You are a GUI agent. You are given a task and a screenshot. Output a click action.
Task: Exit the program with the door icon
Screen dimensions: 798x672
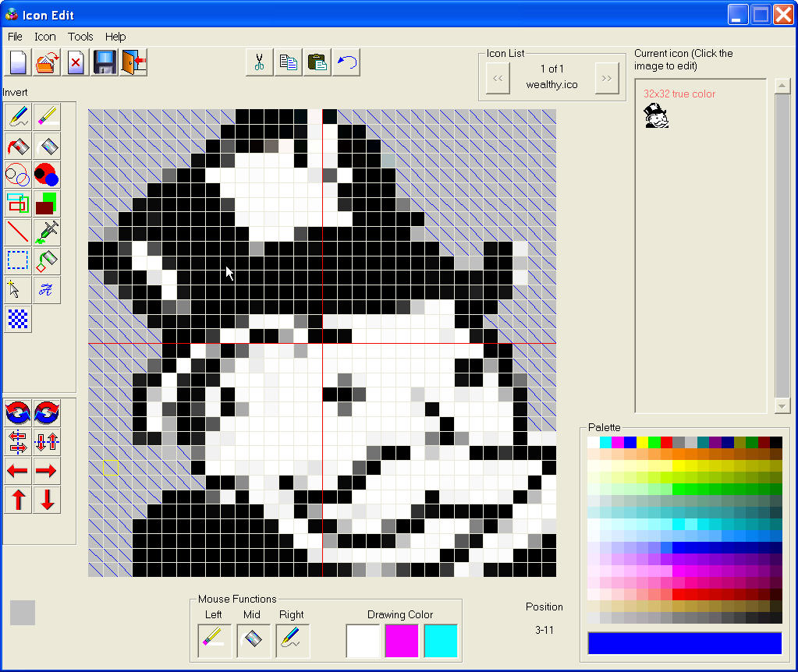133,62
